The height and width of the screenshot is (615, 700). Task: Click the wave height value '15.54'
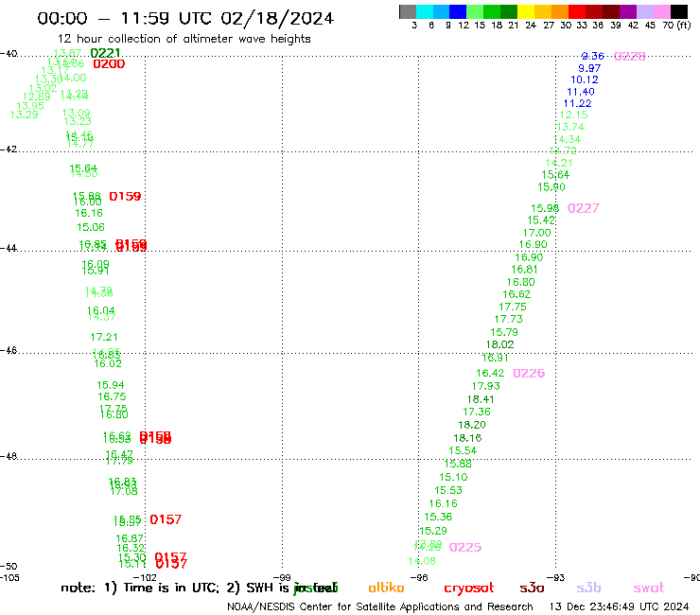(463, 450)
